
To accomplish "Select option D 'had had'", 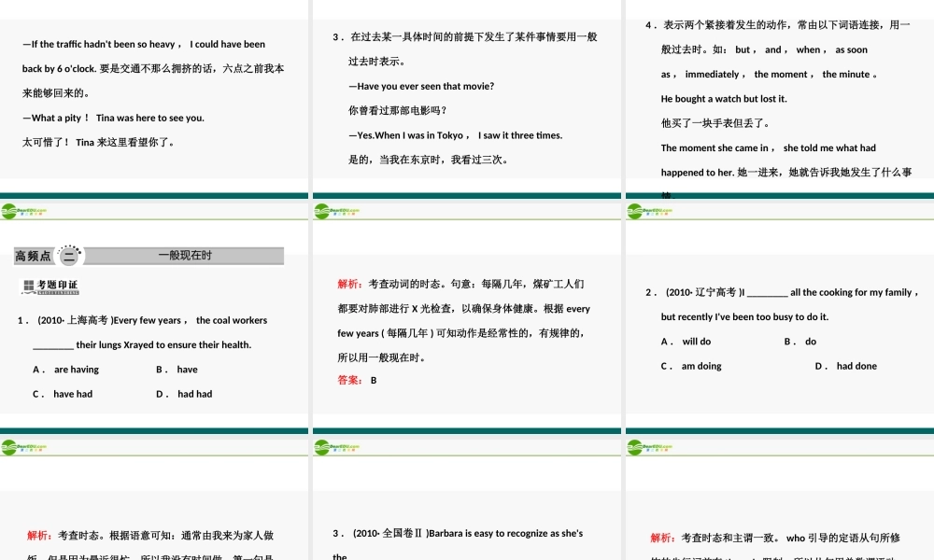I will (184, 393).
